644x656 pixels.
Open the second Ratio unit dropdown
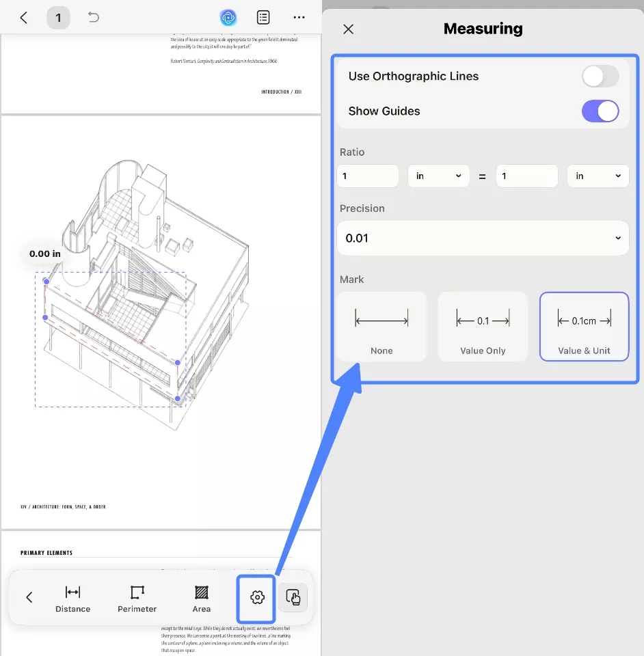tap(598, 176)
